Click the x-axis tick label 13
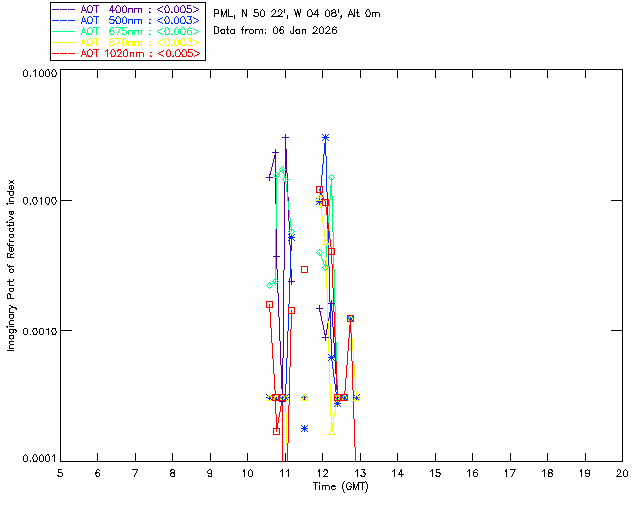Viewport: 640px width, 512px height. pos(360,473)
